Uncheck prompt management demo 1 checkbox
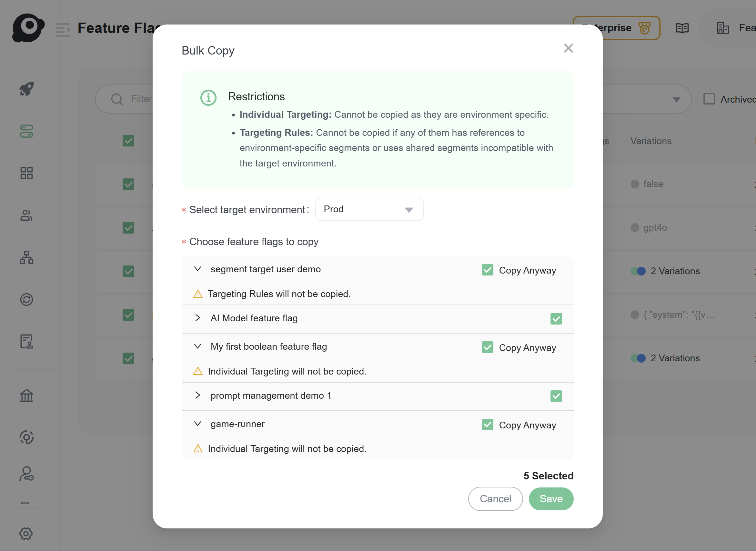 coord(556,396)
